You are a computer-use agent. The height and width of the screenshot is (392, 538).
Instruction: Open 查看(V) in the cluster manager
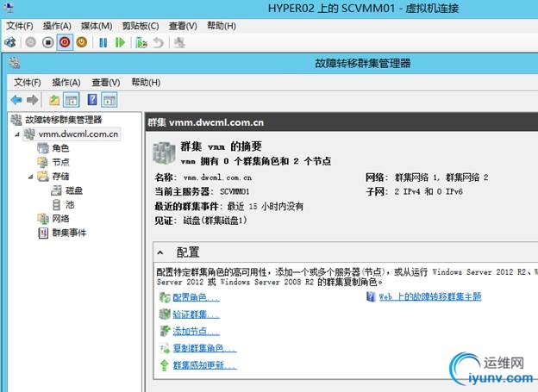click(x=106, y=83)
